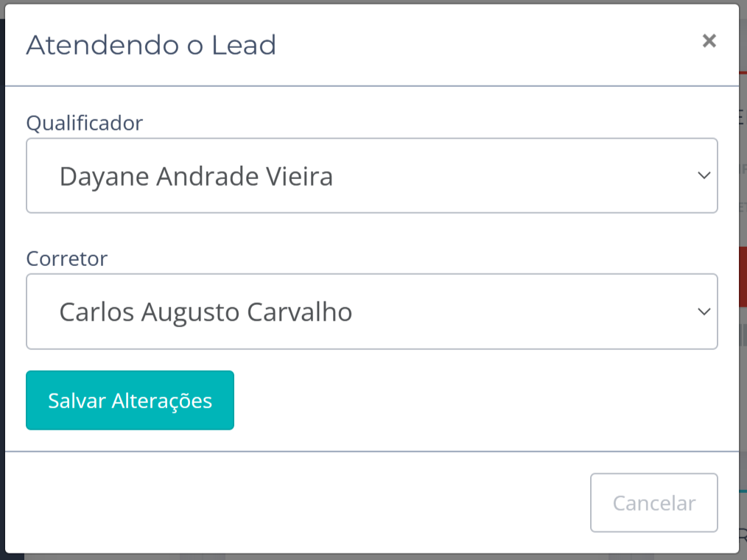The image size is (747, 560).
Task: Close the Atendendo o Lead dialog
Action: click(709, 41)
